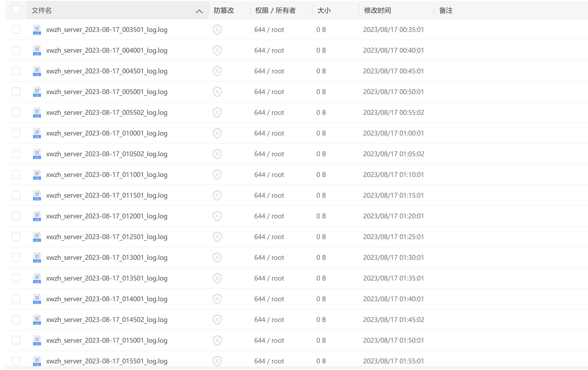Click log file icon for xwzh_server_2023-08-17_012001_log.log
Screen dimensions: 588x370
click(37, 216)
